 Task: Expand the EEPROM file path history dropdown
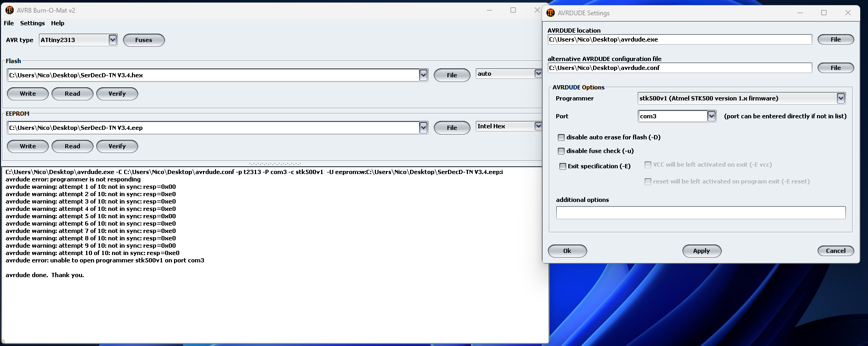423,128
